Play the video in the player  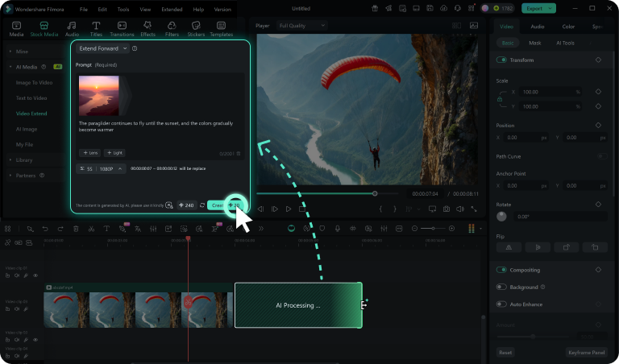tap(289, 209)
